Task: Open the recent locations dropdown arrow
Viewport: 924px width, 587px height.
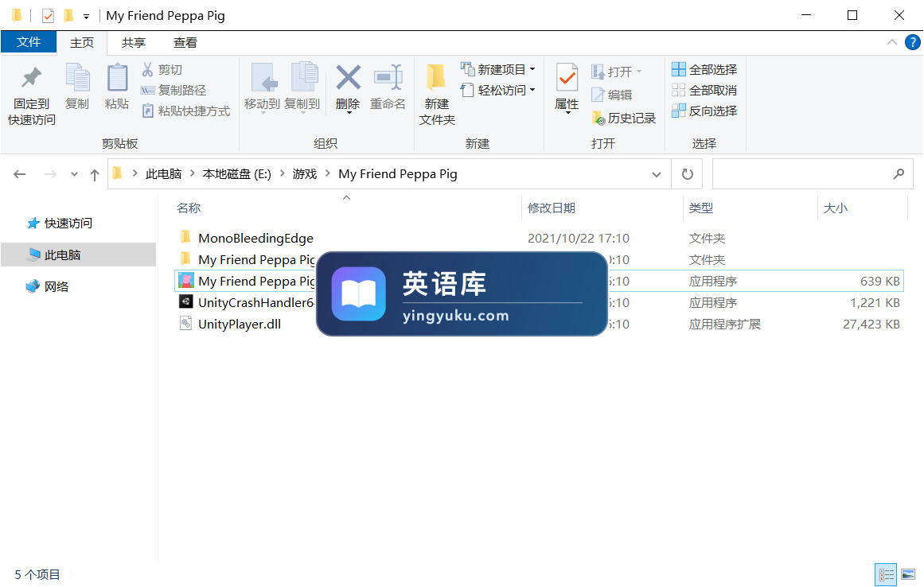Action: (74, 174)
